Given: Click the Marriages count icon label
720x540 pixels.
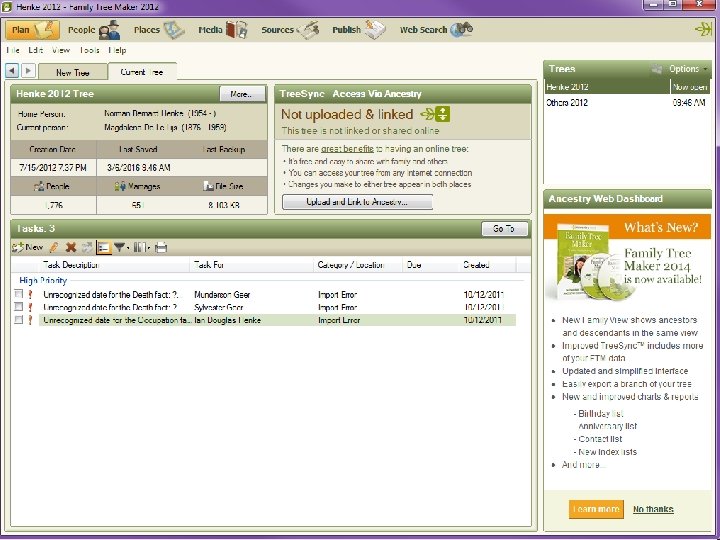Looking at the screenshot, I should (137, 186).
